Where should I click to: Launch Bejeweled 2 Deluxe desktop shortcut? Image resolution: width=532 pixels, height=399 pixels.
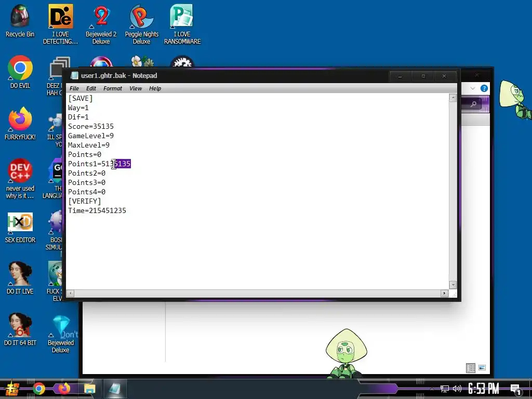[101, 24]
